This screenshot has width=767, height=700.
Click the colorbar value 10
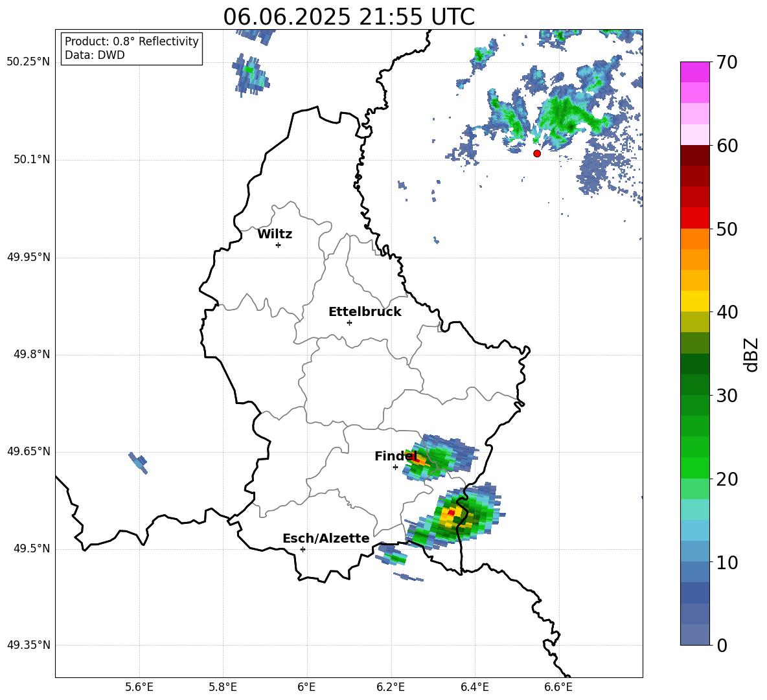727,562
